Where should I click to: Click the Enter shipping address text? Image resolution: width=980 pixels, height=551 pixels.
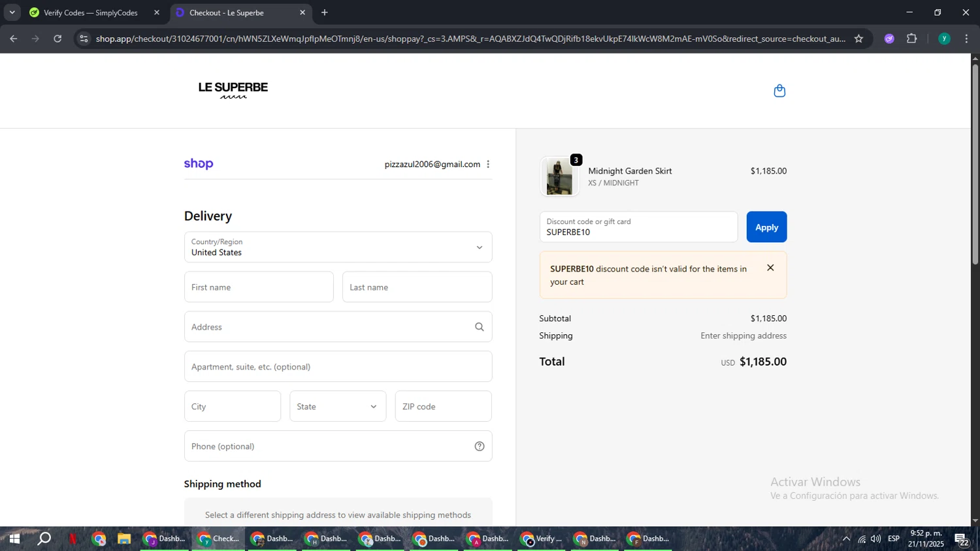click(743, 336)
